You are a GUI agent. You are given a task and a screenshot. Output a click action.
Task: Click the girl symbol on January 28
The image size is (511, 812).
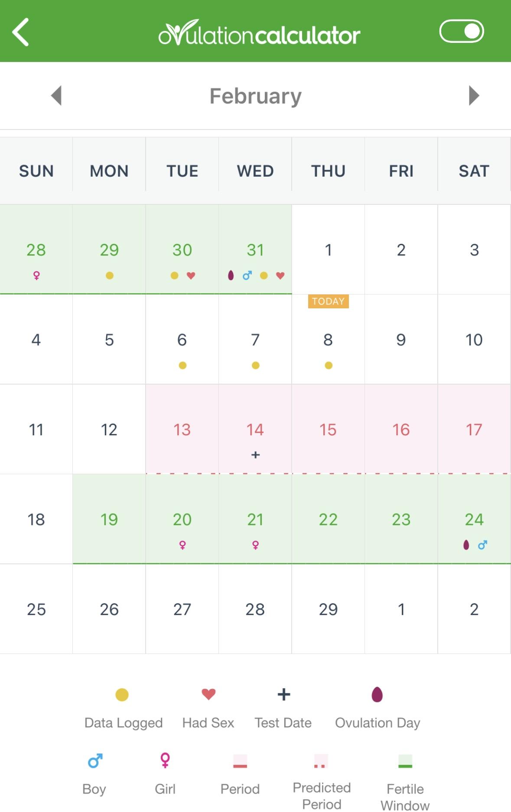click(36, 275)
